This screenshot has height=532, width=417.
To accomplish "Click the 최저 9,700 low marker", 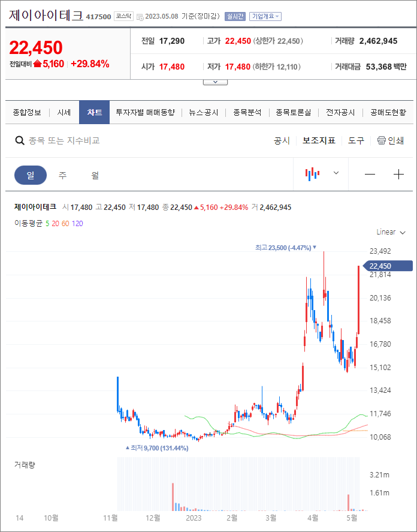I will (x=157, y=448).
